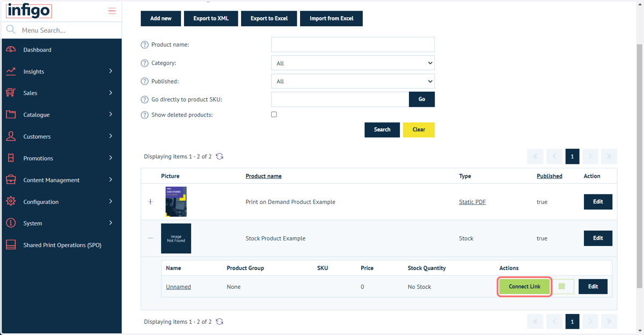The image size is (644, 335).
Task: Click the menu search magnifier icon
Action: tap(11, 30)
